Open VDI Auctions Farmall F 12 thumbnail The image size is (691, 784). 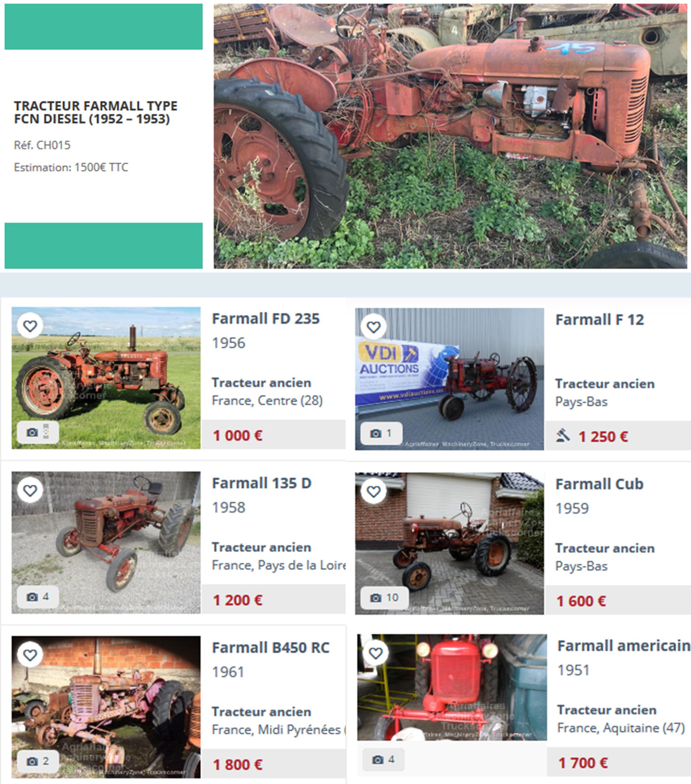449,379
